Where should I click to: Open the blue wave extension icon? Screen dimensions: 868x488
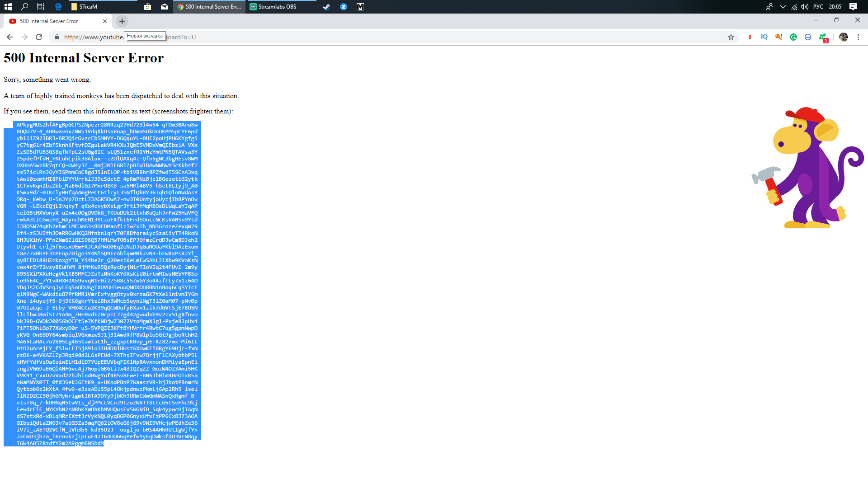point(808,37)
